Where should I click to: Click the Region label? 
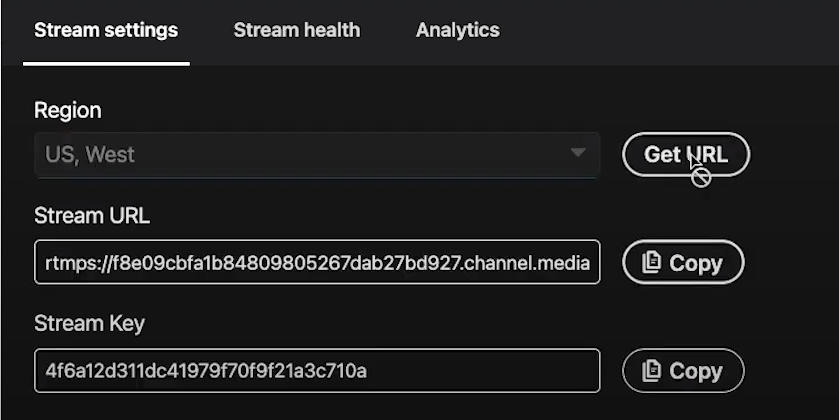67,110
